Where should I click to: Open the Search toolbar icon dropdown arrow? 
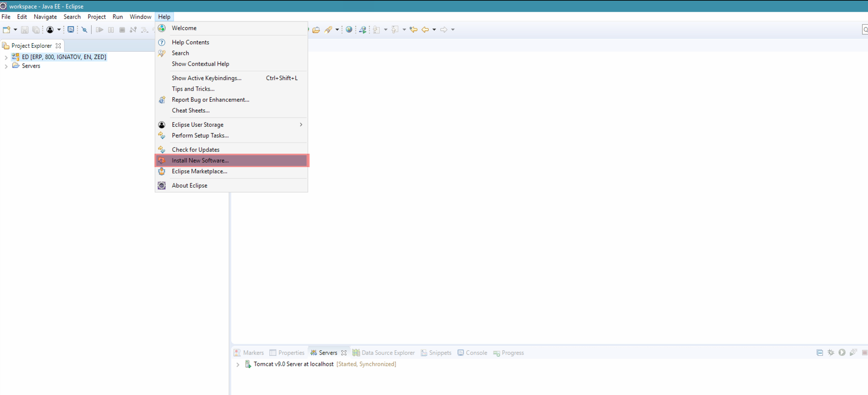click(x=337, y=30)
